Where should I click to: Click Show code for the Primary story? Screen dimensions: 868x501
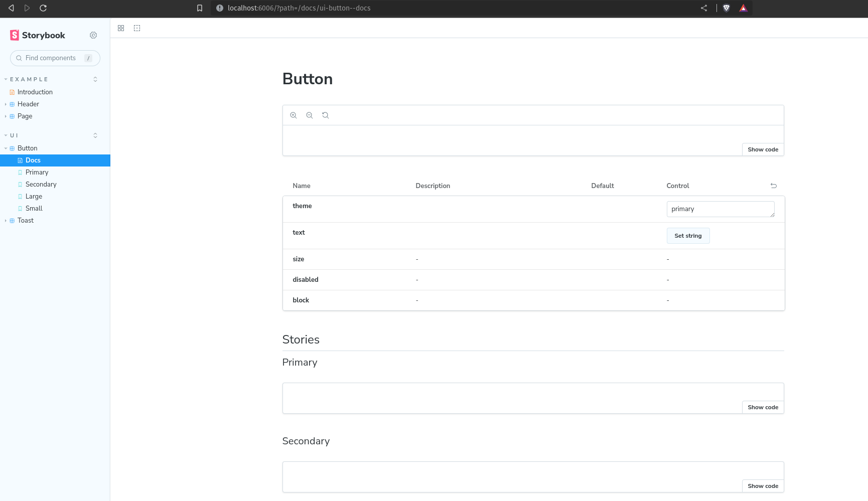[763, 407]
